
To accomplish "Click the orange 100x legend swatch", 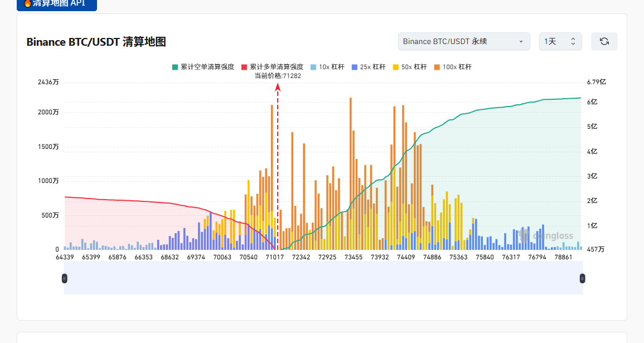I will point(437,67).
